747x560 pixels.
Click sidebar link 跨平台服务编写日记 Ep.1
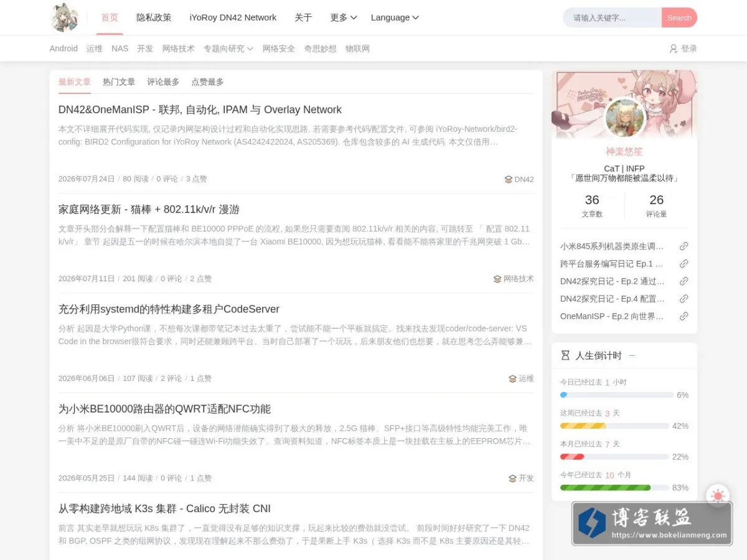[x=612, y=264]
